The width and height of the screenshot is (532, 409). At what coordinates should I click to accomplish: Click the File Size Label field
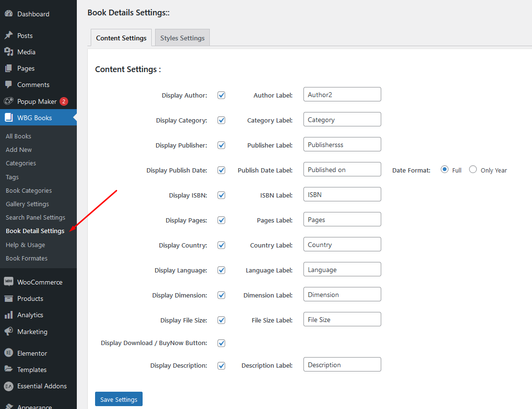(342, 319)
